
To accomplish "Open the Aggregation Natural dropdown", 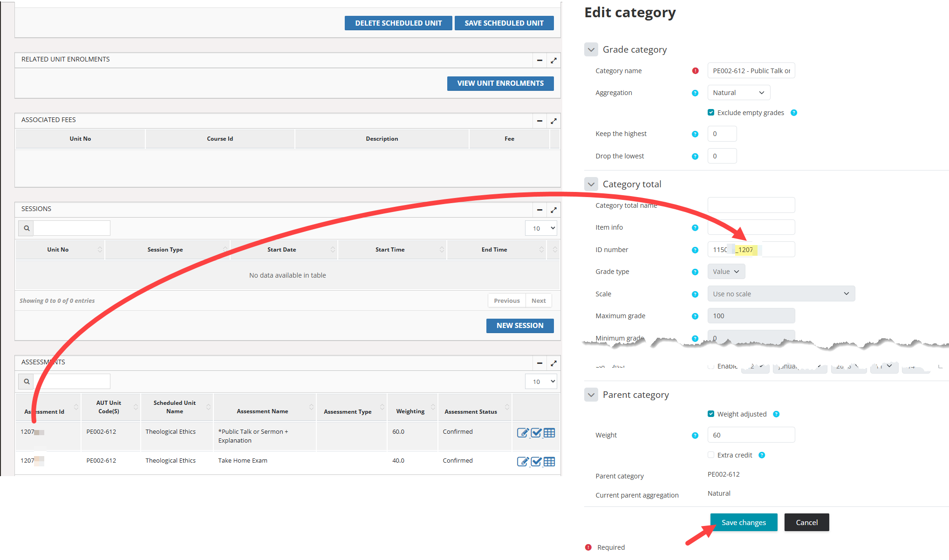I will coord(738,93).
